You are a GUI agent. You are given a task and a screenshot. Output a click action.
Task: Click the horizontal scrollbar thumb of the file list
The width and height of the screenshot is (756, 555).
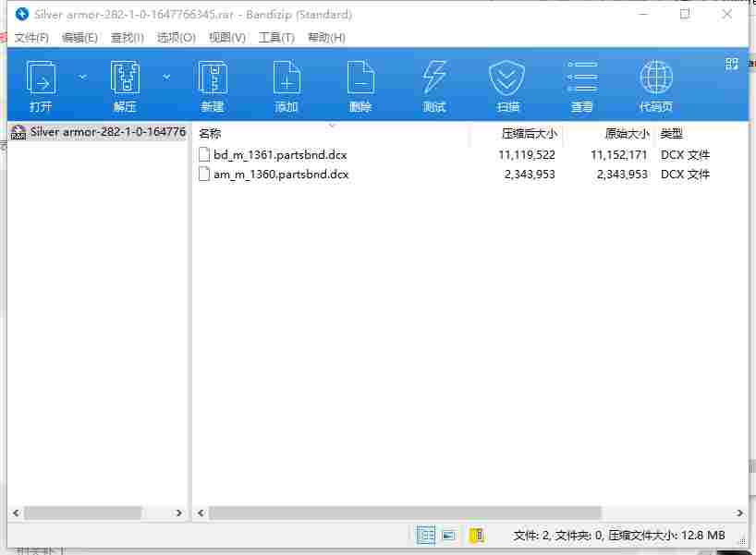tap(405, 513)
